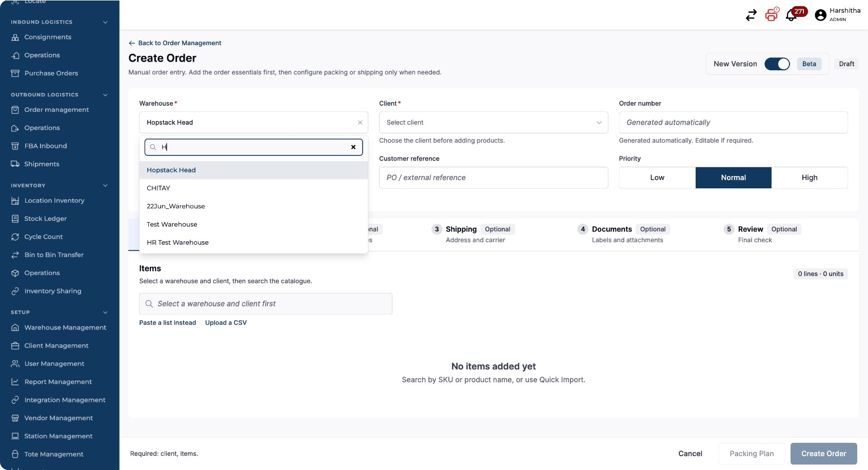Choose HR Test Warehouse option
The width and height of the screenshot is (868, 470).
tap(253, 243)
